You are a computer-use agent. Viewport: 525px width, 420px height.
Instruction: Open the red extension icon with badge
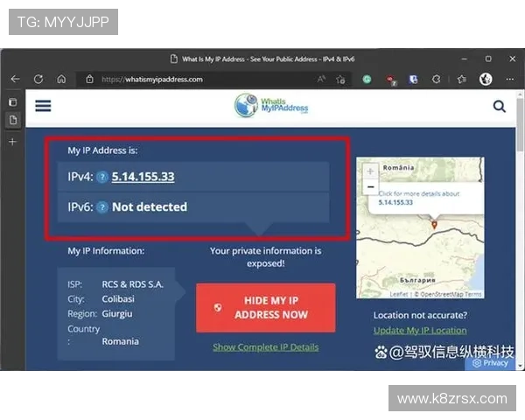390,80
